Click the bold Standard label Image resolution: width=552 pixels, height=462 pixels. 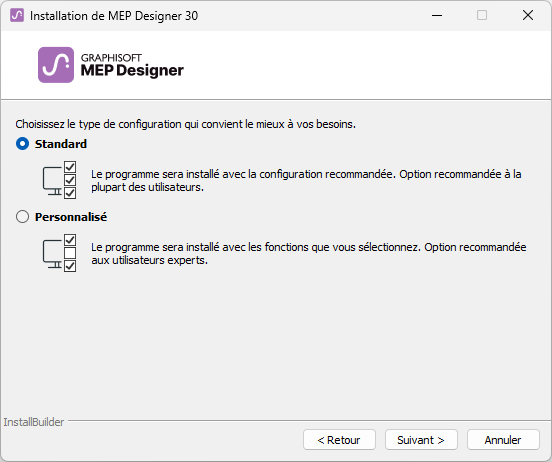point(61,144)
